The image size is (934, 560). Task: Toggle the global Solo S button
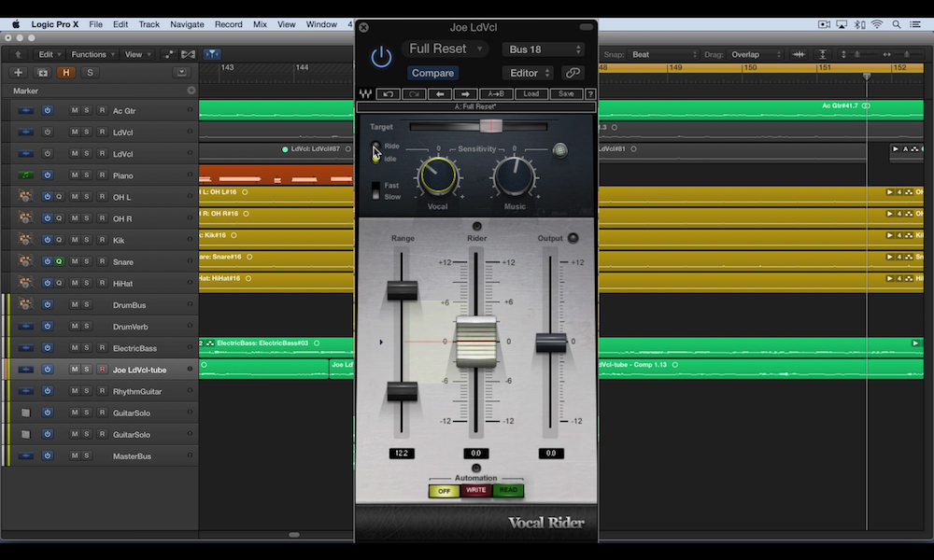click(90, 73)
